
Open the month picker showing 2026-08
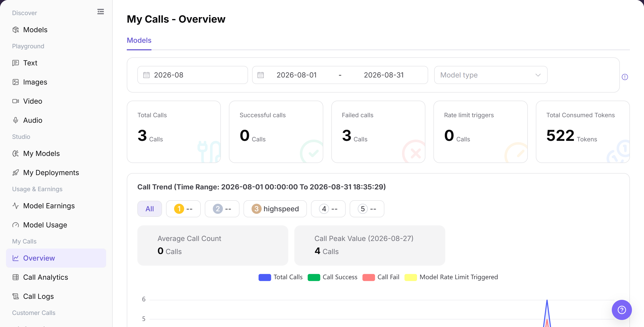coord(193,75)
